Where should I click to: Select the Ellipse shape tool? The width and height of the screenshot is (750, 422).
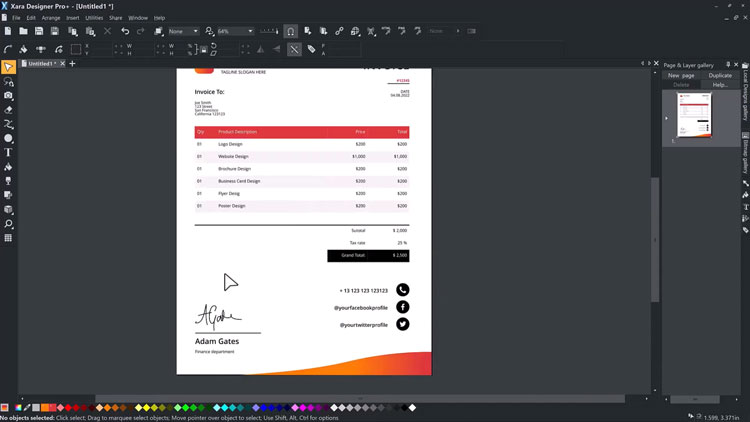point(8,138)
